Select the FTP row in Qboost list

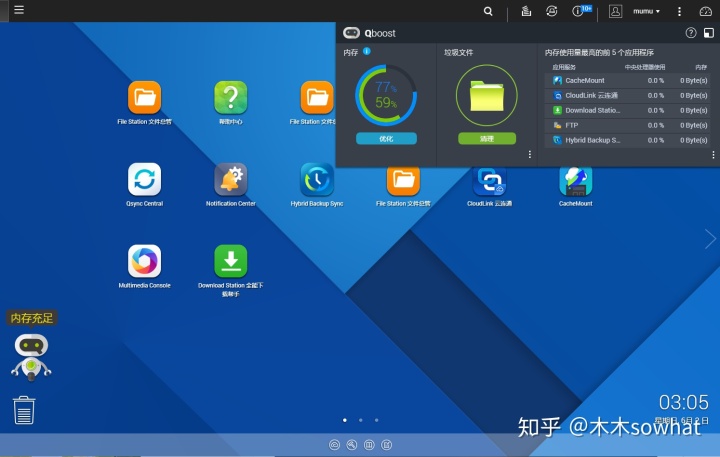tap(627, 125)
